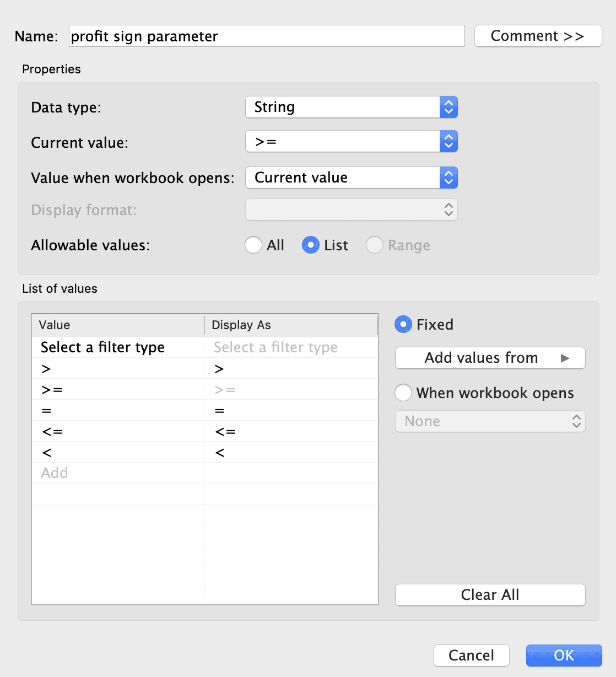Screen dimensions: 616x677
Task: Click the parameter Name input field
Action: tap(266, 36)
